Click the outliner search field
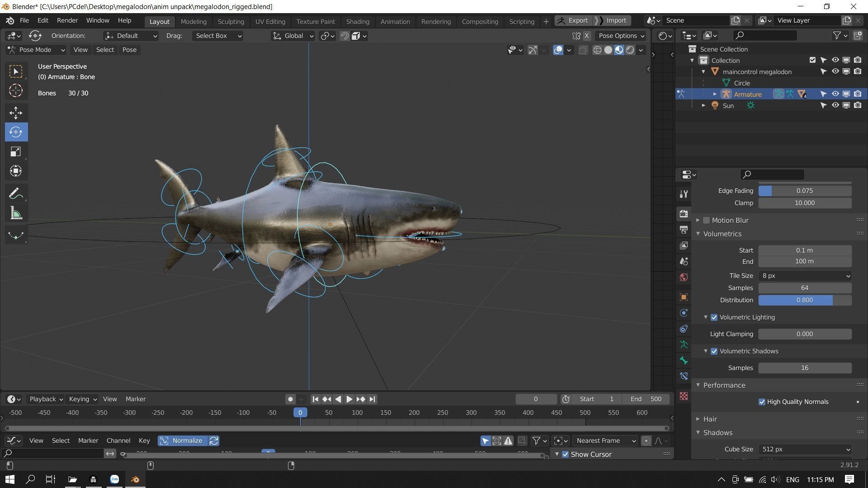Screen dimensions: 868x488 765,35
